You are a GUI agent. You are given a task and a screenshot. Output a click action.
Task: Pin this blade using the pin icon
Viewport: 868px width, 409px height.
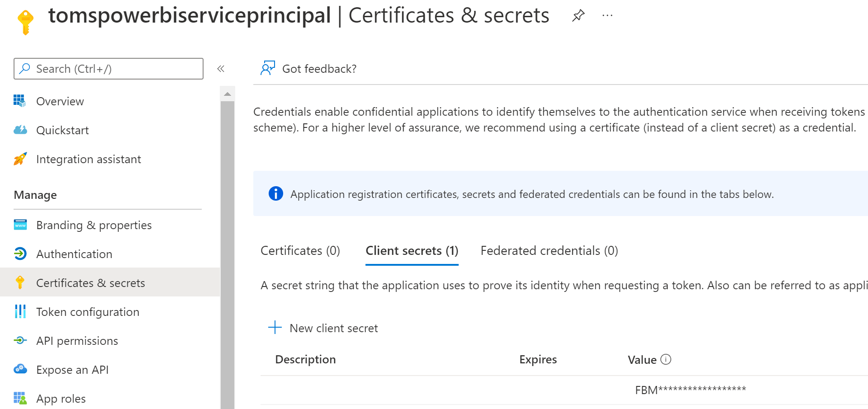pos(578,16)
